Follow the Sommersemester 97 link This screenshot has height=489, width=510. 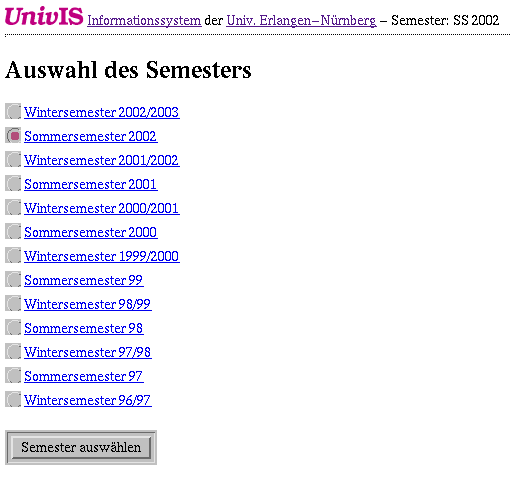point(84,376)
